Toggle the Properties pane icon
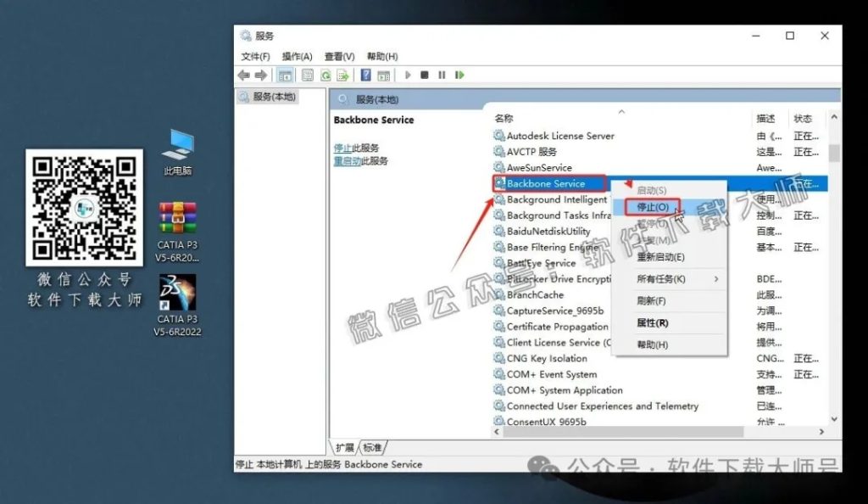868x504 pixels. [x=306, y=75]
